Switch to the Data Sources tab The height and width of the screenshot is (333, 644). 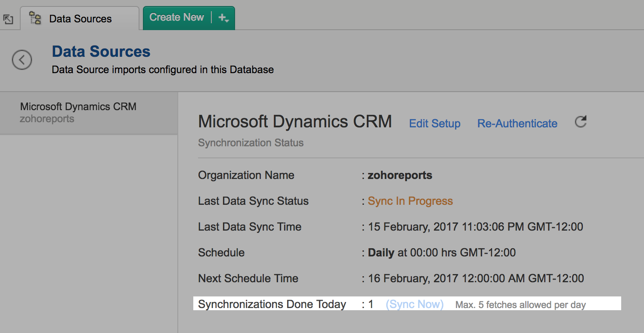click(80, 18)
